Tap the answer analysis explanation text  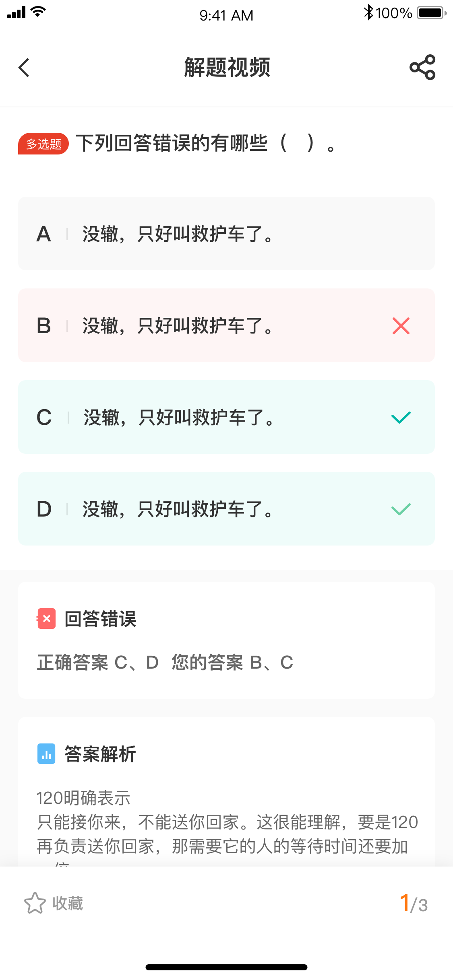tap(227, 822)
